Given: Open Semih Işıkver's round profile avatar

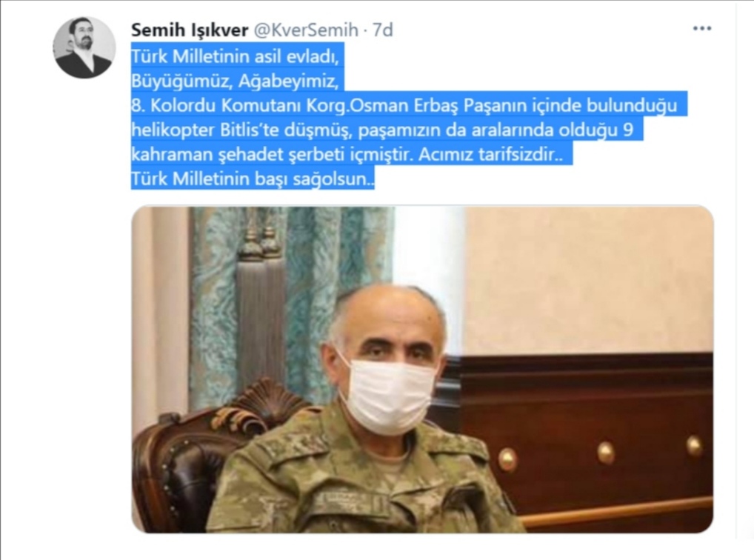Looking at the screenshot, I should coord(84,47).
